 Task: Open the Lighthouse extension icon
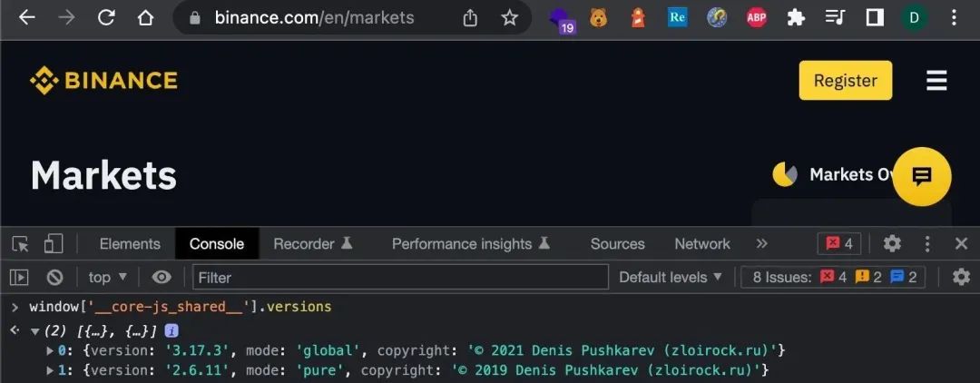(x=638, y=17)
